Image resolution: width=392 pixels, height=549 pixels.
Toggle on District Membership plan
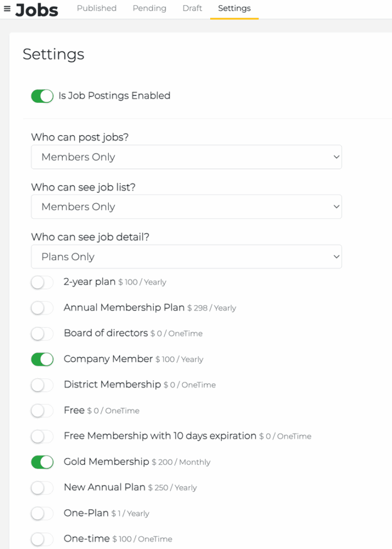pyautogui.click(x=42, y=385)
